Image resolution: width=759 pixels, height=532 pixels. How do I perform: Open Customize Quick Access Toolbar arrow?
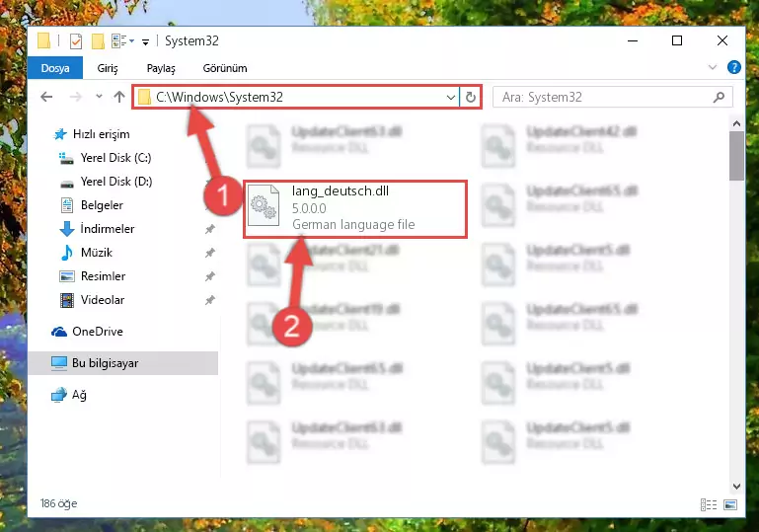pos(145,42)
